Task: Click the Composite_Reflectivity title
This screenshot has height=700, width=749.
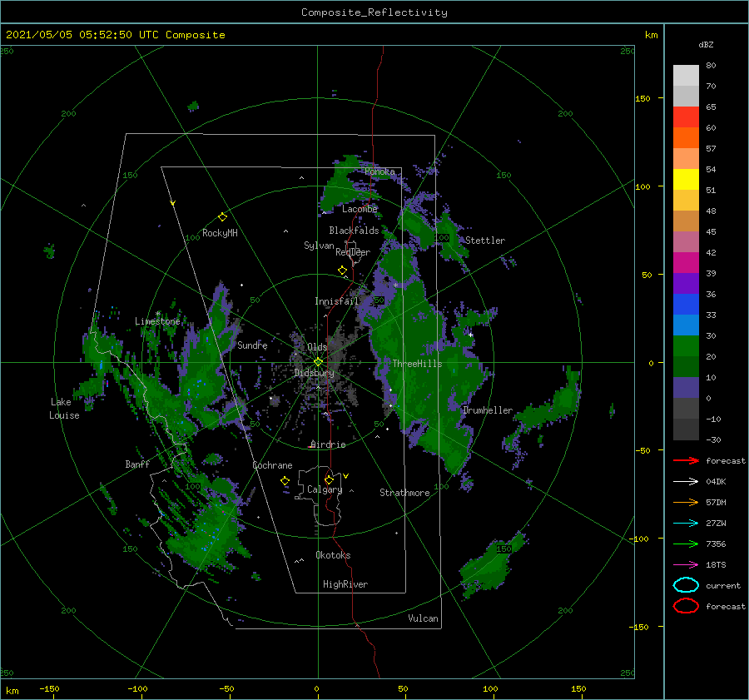Action: click(374, 12)
